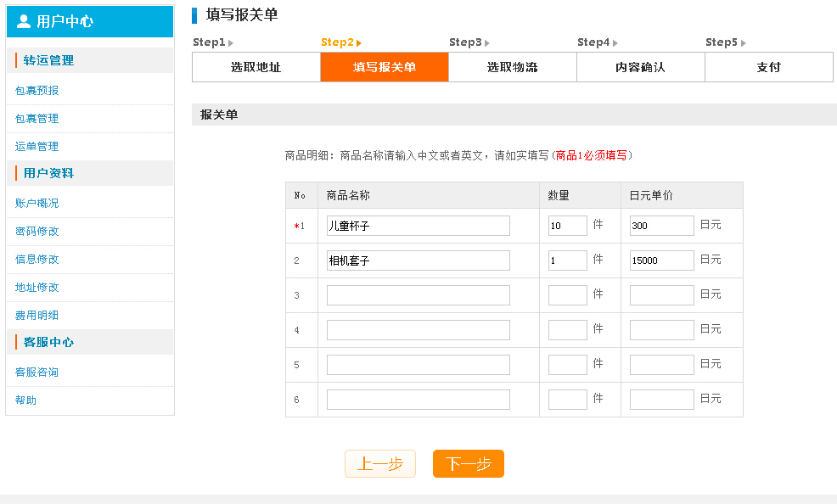Open the 帮助 help page
The width and height of the screenshot is (837, 504).
[27, 400]
